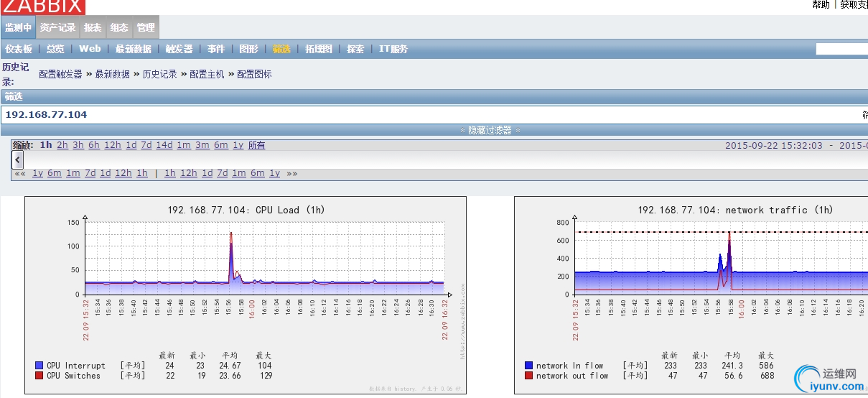Click the red network out flow swatch
Image resolution: width=868 pixels, height=398 pixels.
[x=528, y=376]
